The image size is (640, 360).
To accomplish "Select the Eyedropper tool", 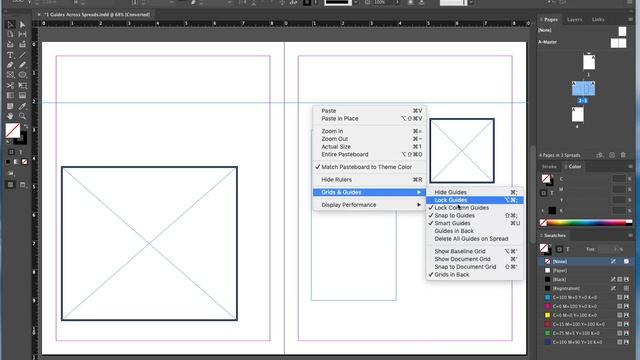I will (22, 106).
